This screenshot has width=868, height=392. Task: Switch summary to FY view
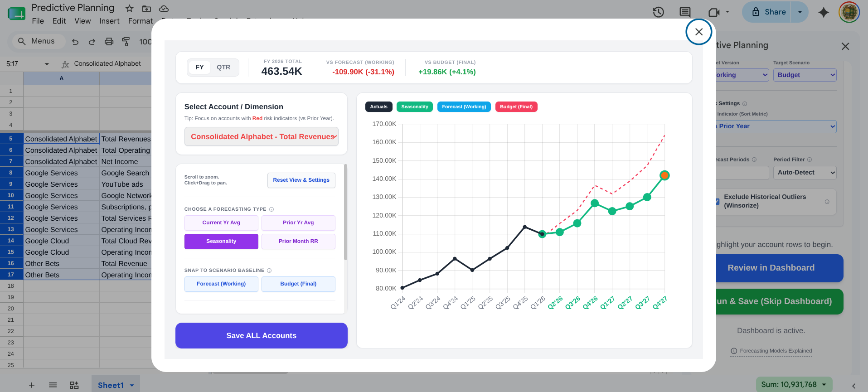(x=199, y=67)
